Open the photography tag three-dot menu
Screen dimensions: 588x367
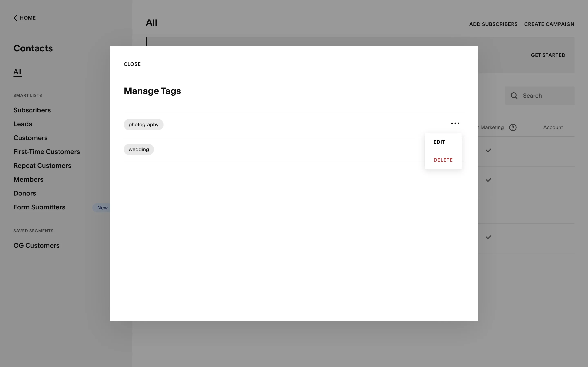(455, 123)
